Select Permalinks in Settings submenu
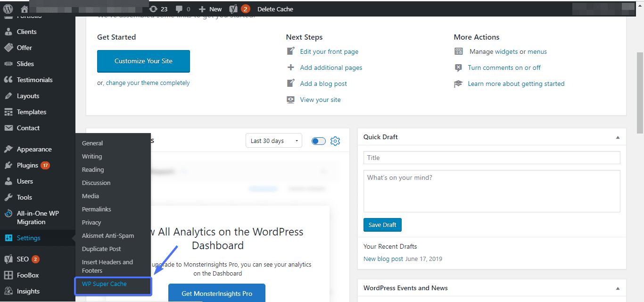 pos(97,209)
